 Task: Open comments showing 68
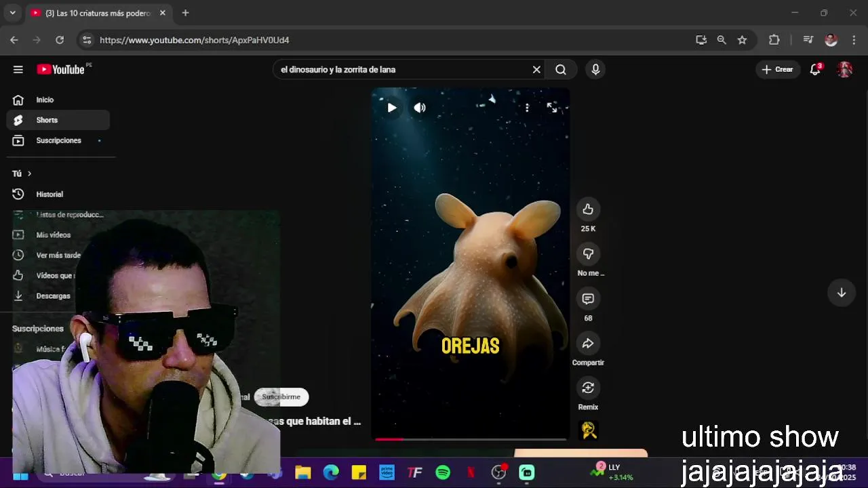tap(588, 299)
